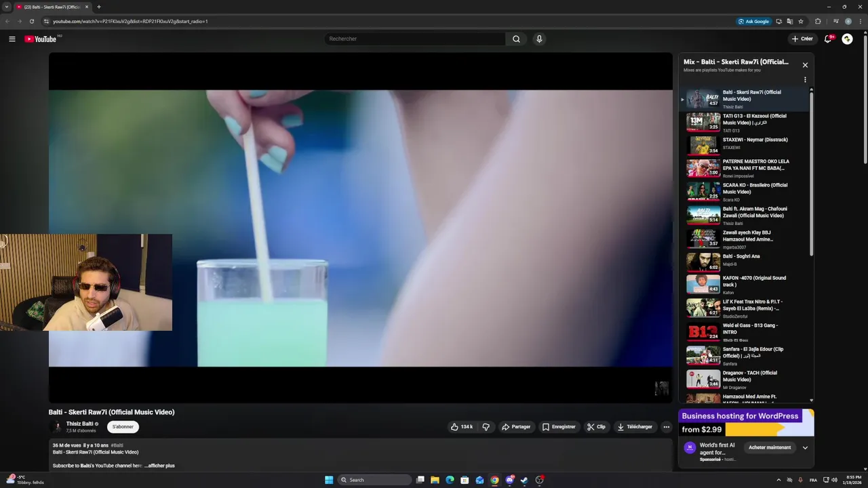Click the #Balti hashtag link
This screenshot has width=868, height=488.
pyautogui.click(x=117, y=445)
